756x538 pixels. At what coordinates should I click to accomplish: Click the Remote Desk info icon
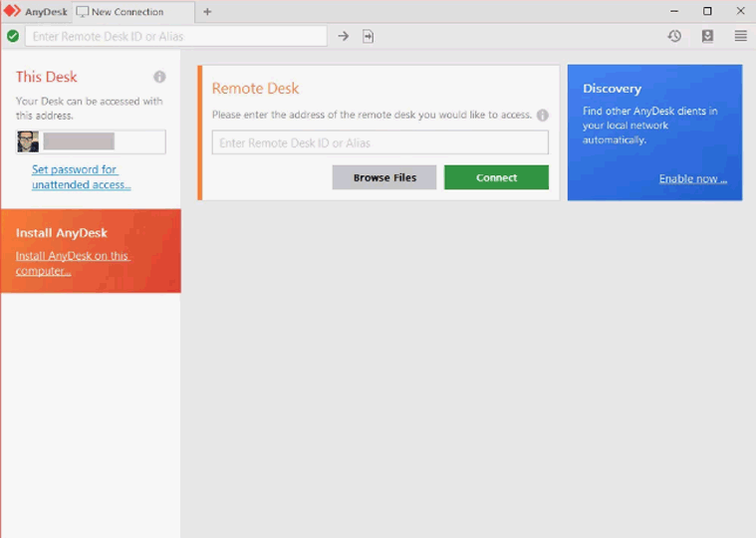(x=543, y=116)
